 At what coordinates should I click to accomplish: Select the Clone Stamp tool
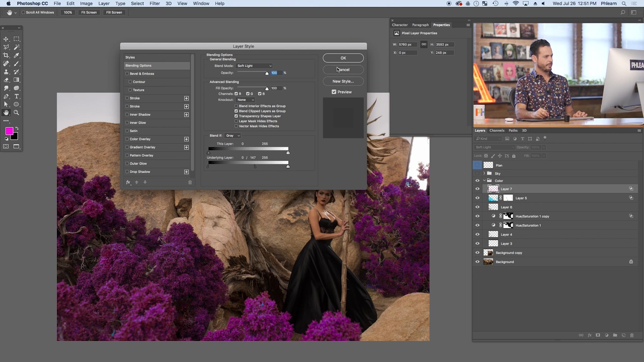point(6,71)
